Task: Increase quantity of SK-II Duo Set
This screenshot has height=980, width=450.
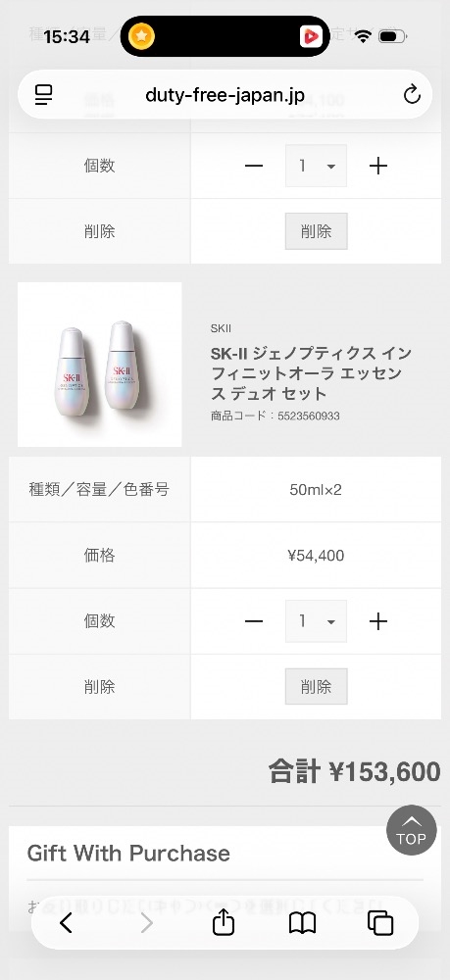Action: [378, 621]
